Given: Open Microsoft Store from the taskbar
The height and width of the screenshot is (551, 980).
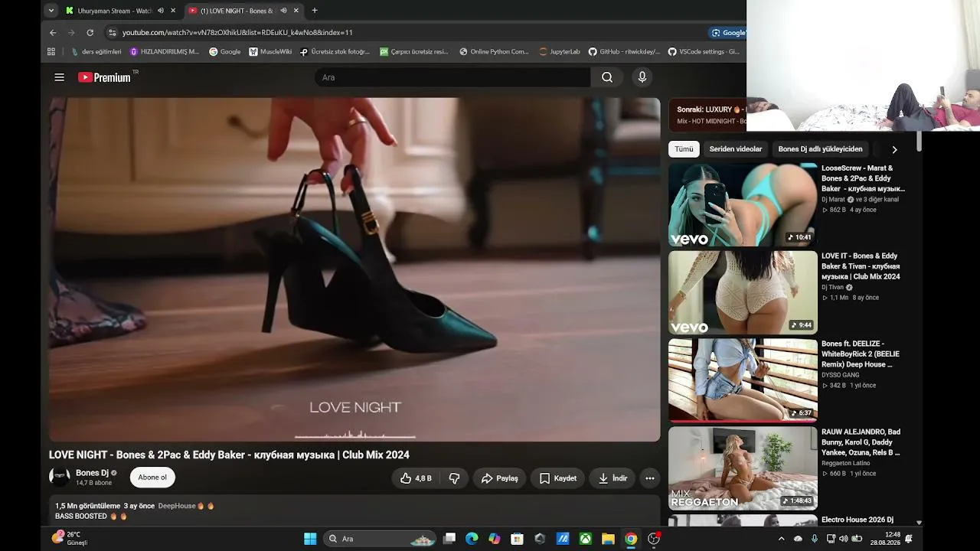Looking at the screenshot, I should coord(517,539).
